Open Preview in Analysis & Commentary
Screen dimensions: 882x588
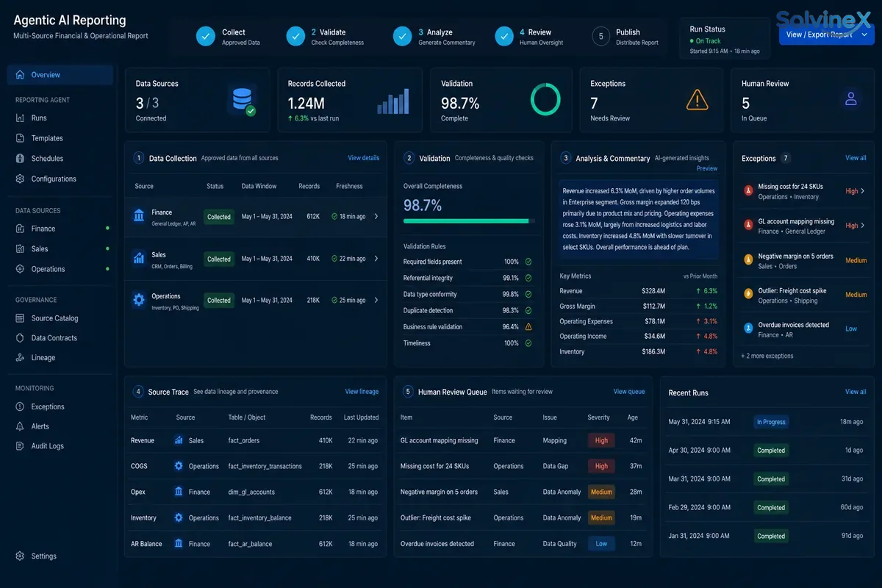[707, 168]
